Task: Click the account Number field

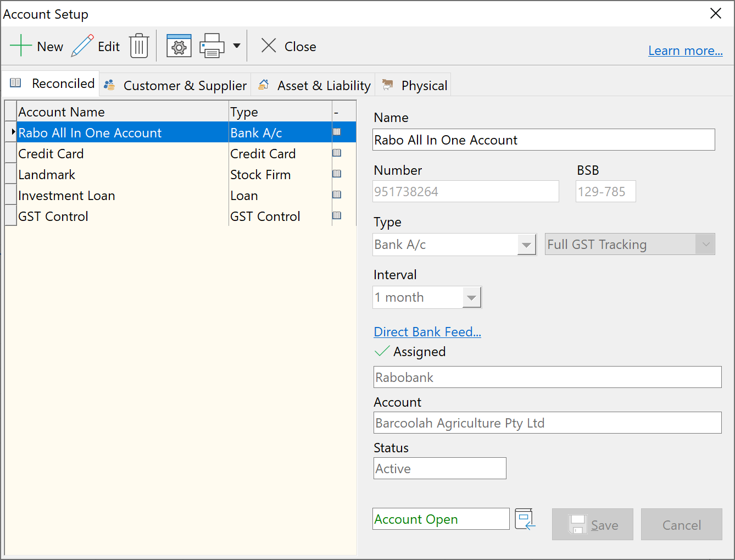Action: [466, 191]
